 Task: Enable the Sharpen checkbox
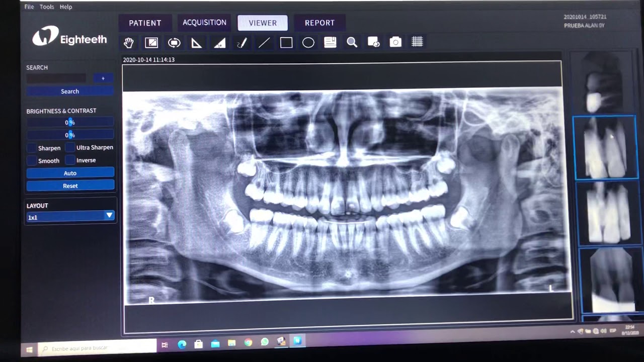[x=32, y=148]
